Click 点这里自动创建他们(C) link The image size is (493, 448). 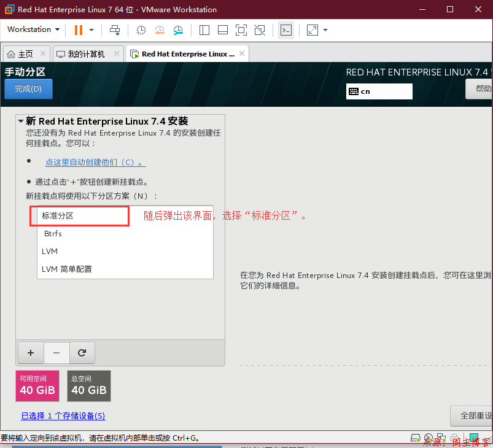point(96,162)
